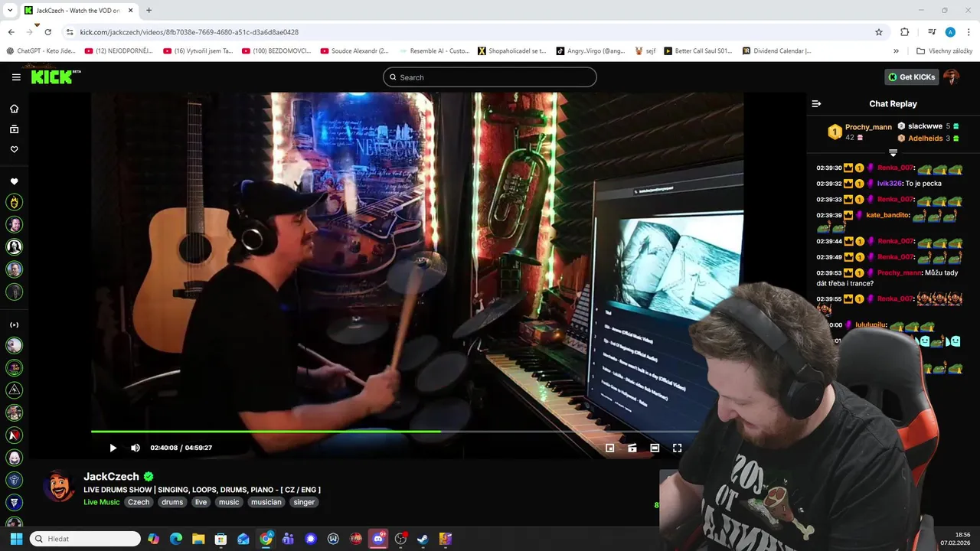Go to Home in Kick sidebar
This screenshot has height=551, width=980.
(14, 109)
